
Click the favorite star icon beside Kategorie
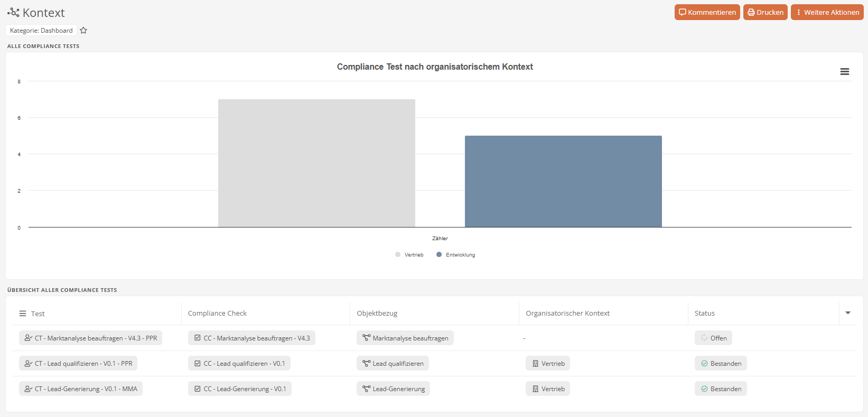click(x=83, y=31)
